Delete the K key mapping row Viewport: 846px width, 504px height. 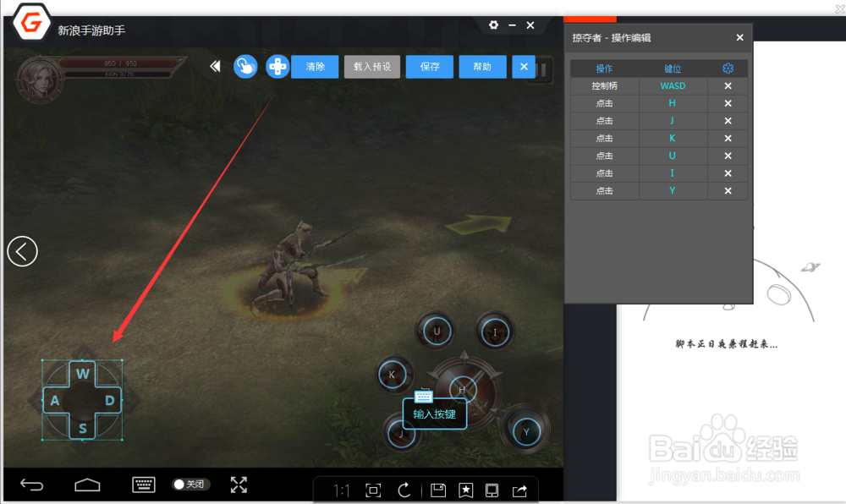728,138
